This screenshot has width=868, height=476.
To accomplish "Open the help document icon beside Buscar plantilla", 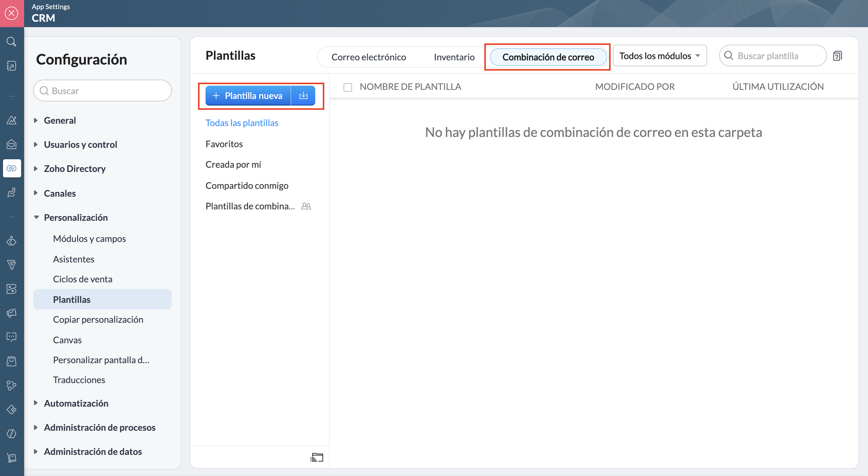I will (x=837, y=56).
